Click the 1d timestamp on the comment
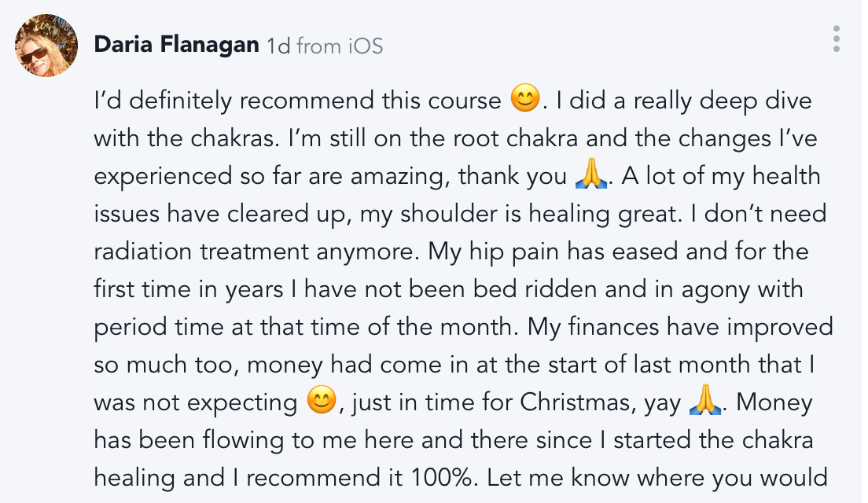Screen dimensions: 868x503 tap(278, 46)
